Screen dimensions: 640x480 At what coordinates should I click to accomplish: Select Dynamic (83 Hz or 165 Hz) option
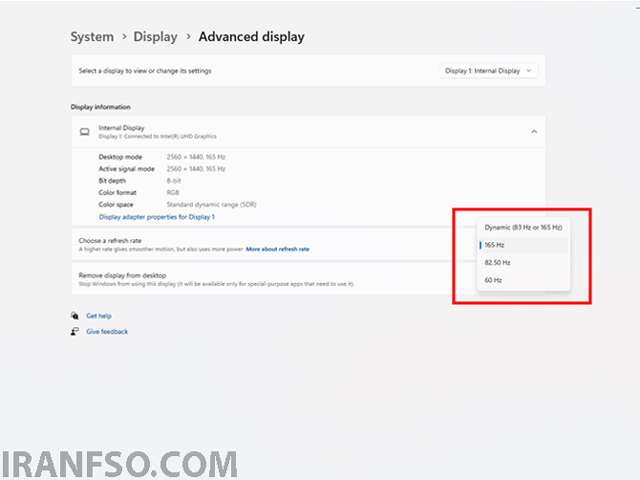tap(523, 227)
